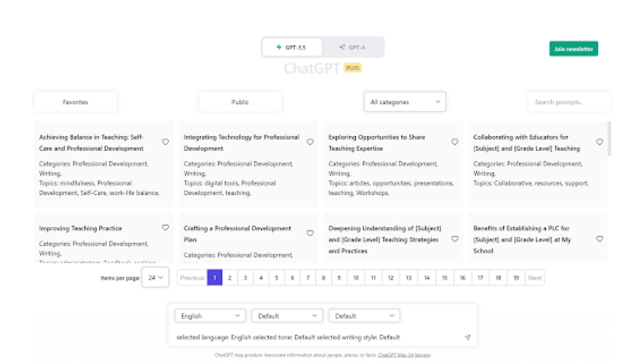
Task: Go to page 14
Action: tap(427, 278)
